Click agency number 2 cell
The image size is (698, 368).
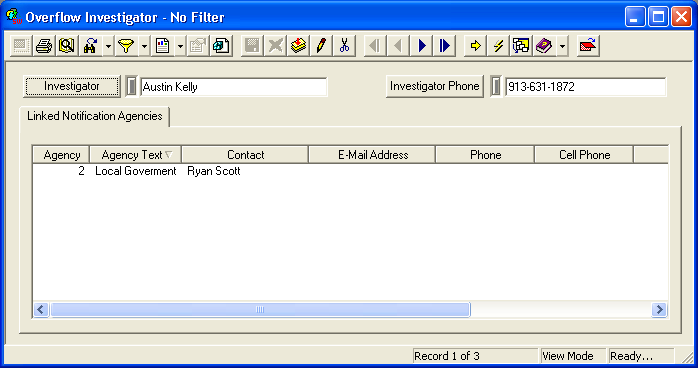click(61, 171)
